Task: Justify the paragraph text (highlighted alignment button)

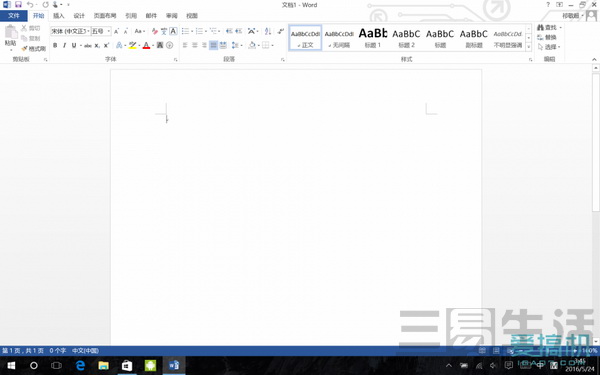Action: click(214, 45)
